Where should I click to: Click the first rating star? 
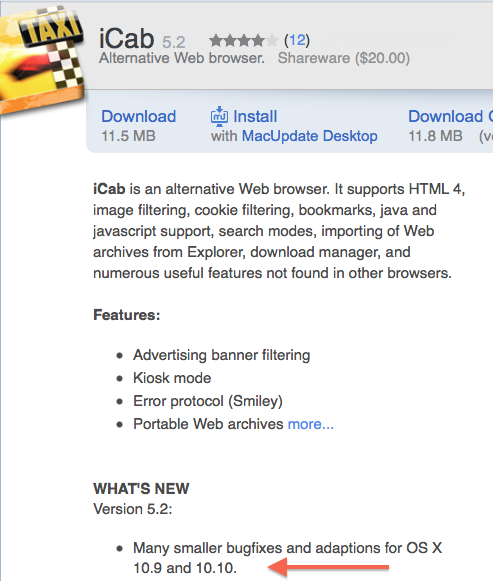[216, 40]
